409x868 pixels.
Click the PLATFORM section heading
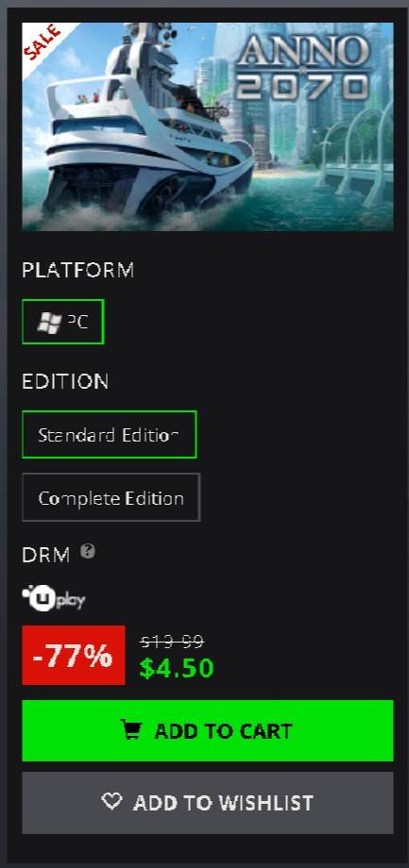(x=78, y=270)
